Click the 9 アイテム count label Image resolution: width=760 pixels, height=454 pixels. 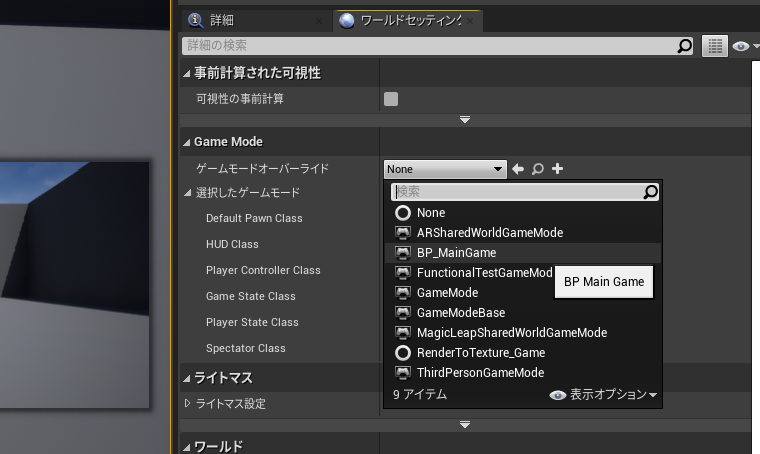[420, 395]
